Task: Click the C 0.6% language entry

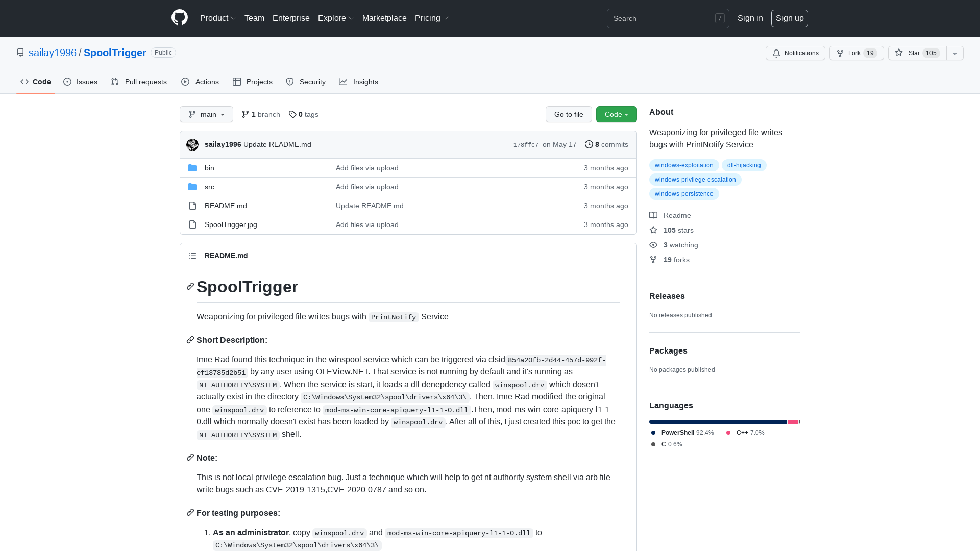Action: (x=667, y=444)
